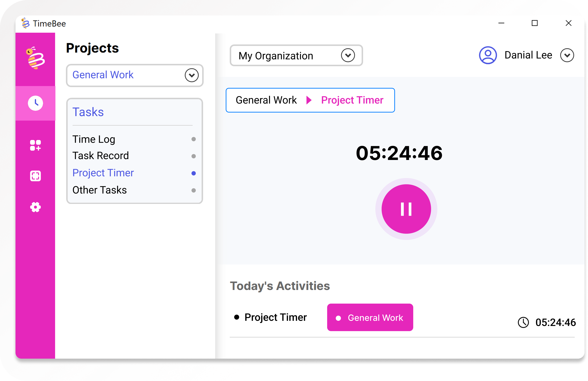The image size is (588, 381).
Task: Select the Task Record task dot
Action: (193, 156)
